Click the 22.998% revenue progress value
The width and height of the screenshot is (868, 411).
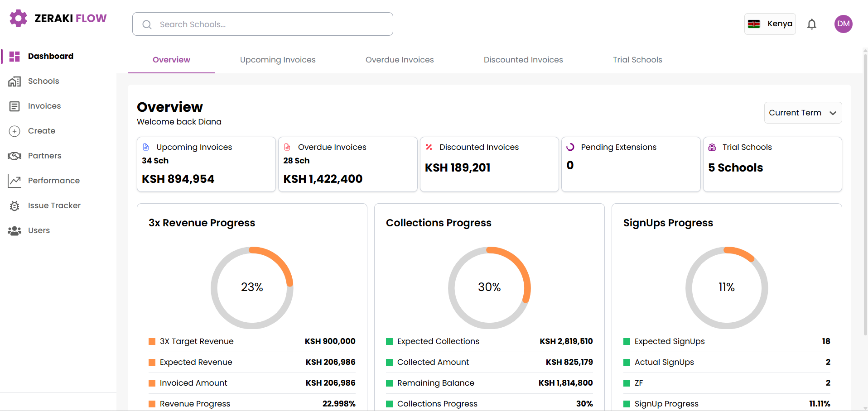tap(339, 404)
